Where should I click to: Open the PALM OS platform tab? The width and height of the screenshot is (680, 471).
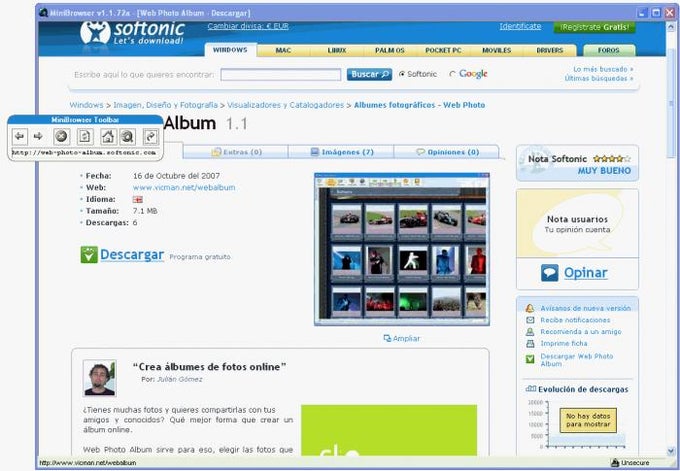(390, 50)
